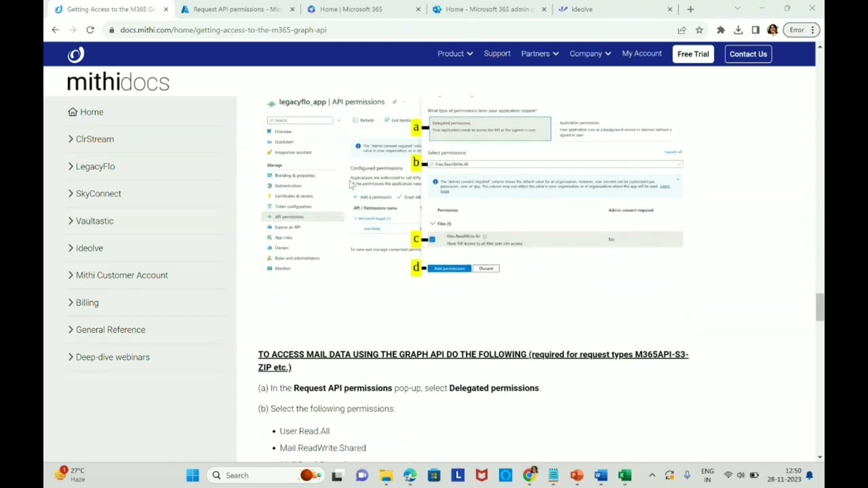Open PowerPoint from the taskbar
The height and width of the screenshot is (488, 868).
point(577,475)
